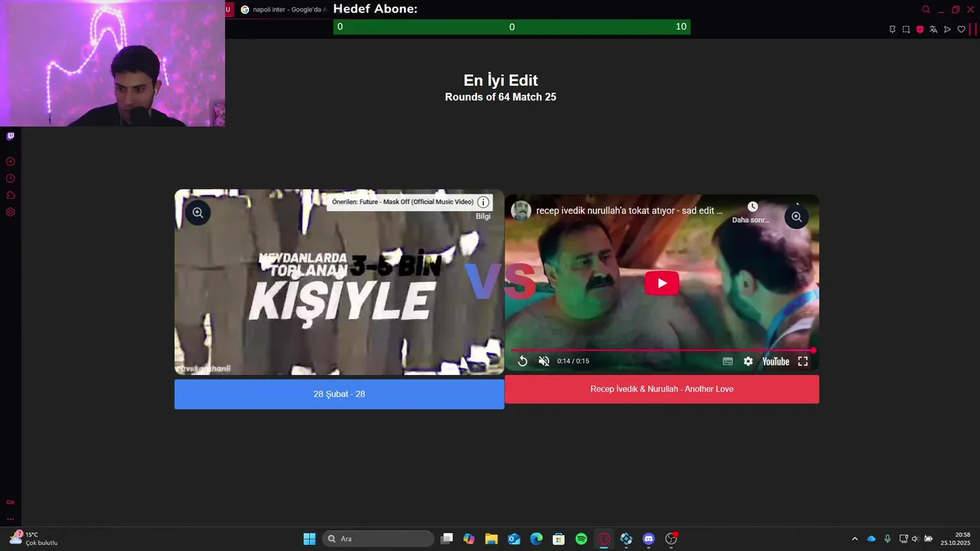Open sidebar settings gear icon
This screenshot has height=551, width=980.
[x=11, y=212]
